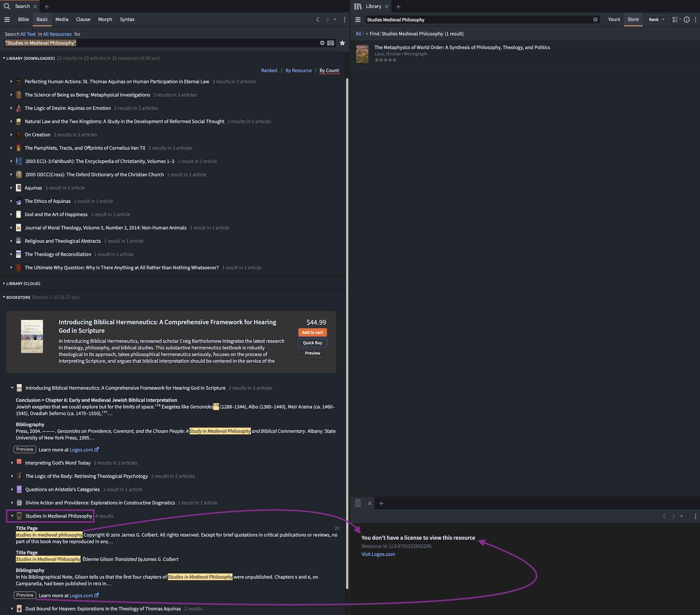Add a new tab next to Library
This screenshot has height=615, width=700.
[398, 7]
